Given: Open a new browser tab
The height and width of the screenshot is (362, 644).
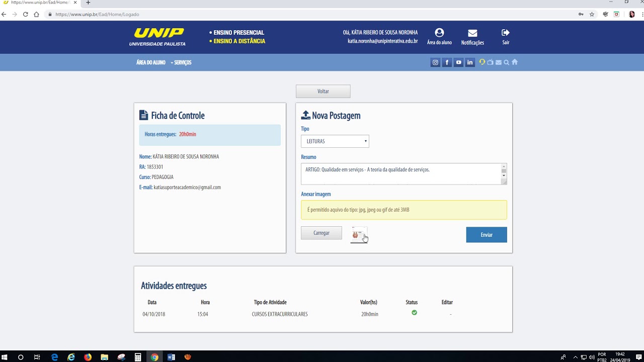Looking at the screenshot, I should tap(88, 3).
